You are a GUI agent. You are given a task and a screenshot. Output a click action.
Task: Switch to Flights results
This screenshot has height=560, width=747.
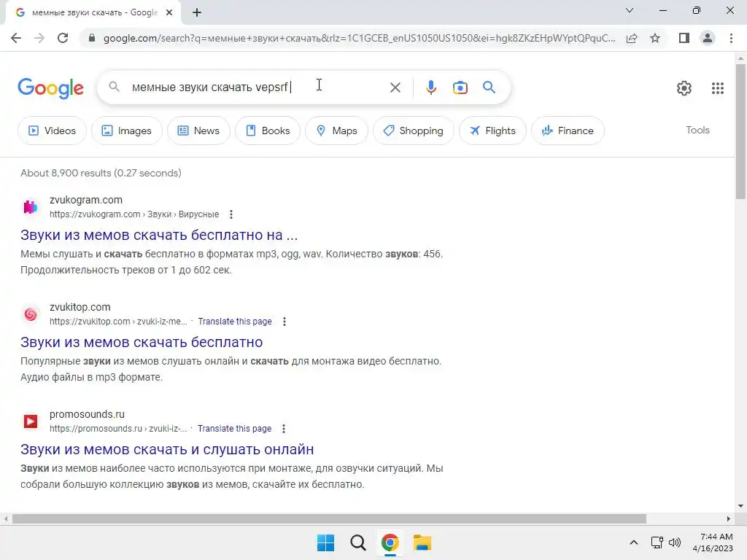(x=492, y=131)
